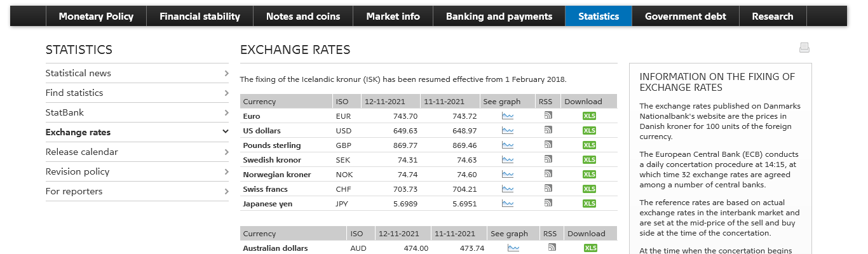Switch to the Research menu tab
Image resolution: width=868 pixels, height=254 pixels.
[x=772, y=17]
